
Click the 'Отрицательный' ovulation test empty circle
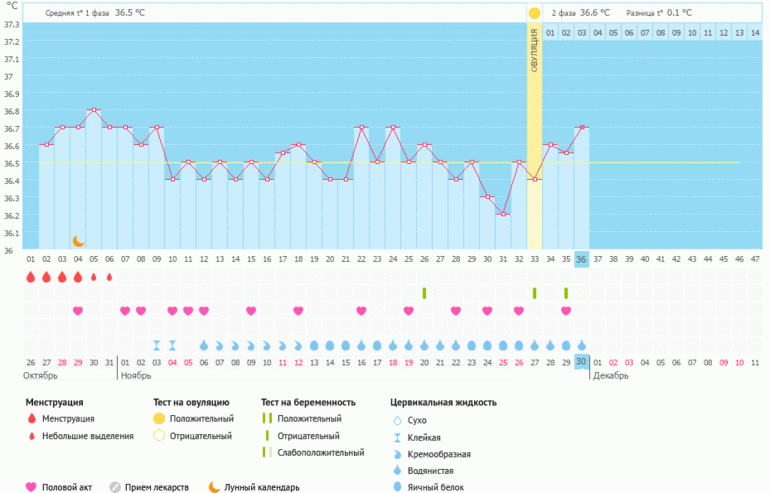[x=158, y=436]
